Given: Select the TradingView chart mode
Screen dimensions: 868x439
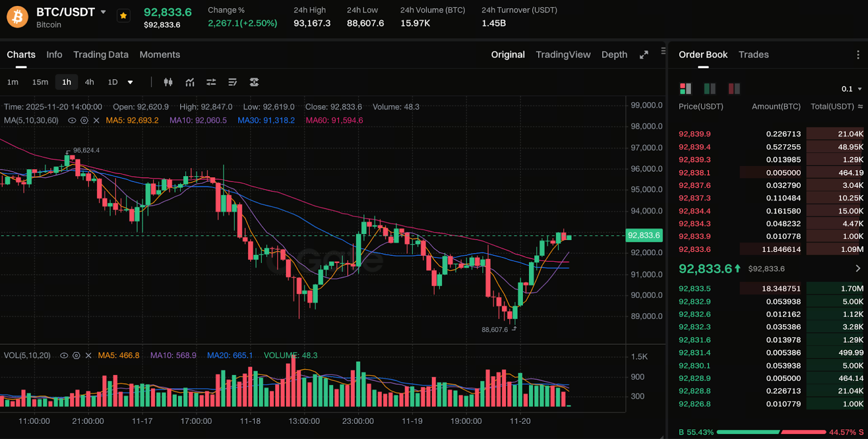Looking at the screenshot, I should coord(563,55).
